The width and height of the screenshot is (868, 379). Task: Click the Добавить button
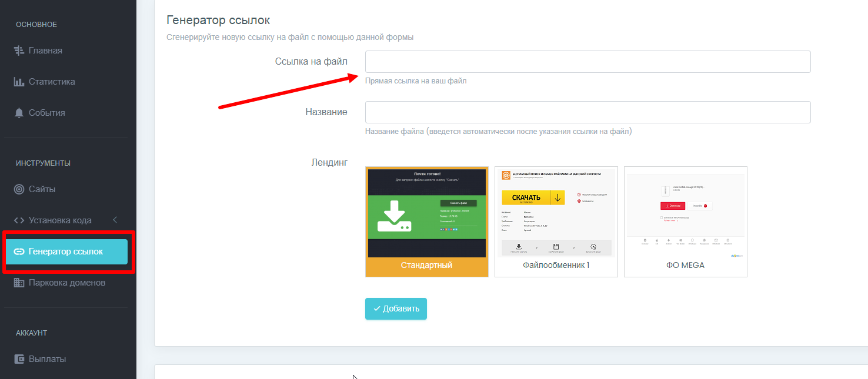(396, 309)
